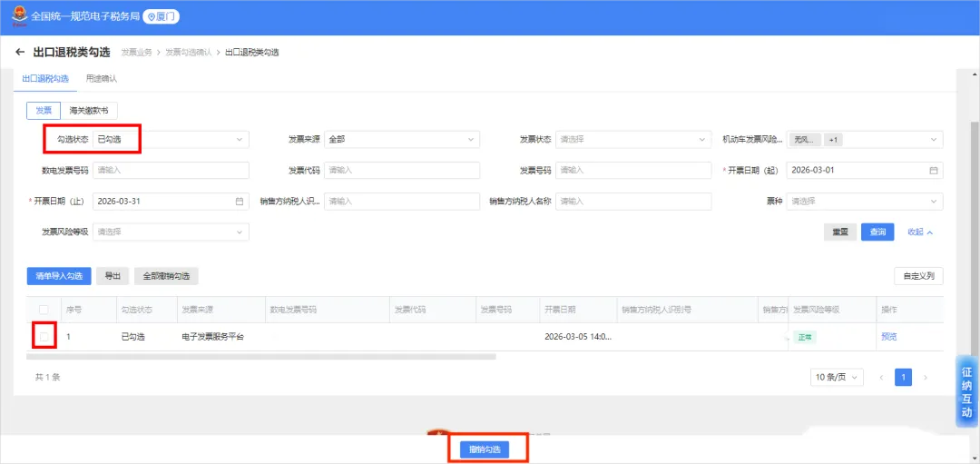
Task: Go to previous page arrow
Action: click(x=881, y=377)
